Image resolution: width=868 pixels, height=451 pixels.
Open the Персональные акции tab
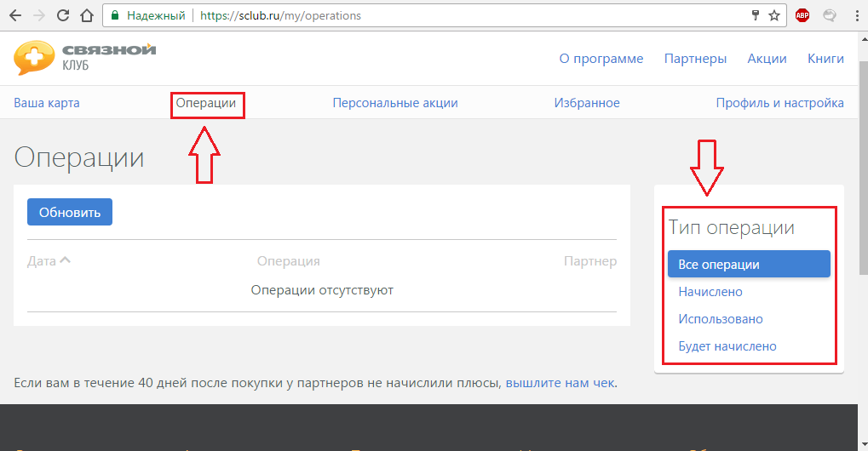pos(395,103)
